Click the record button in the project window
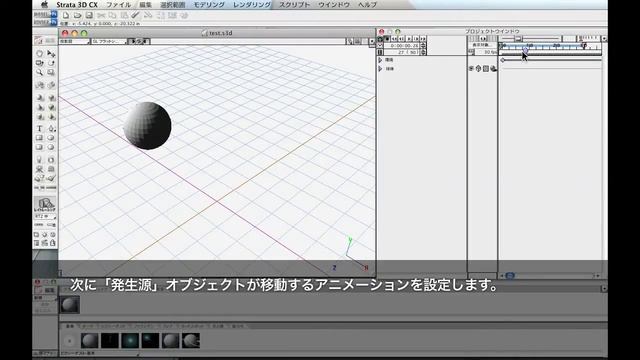The height and width of the screenshot is (360, 640). [387, 38]
